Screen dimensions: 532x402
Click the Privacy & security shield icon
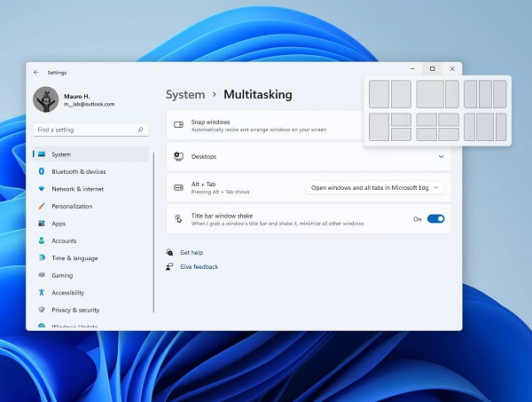point(42,310)
